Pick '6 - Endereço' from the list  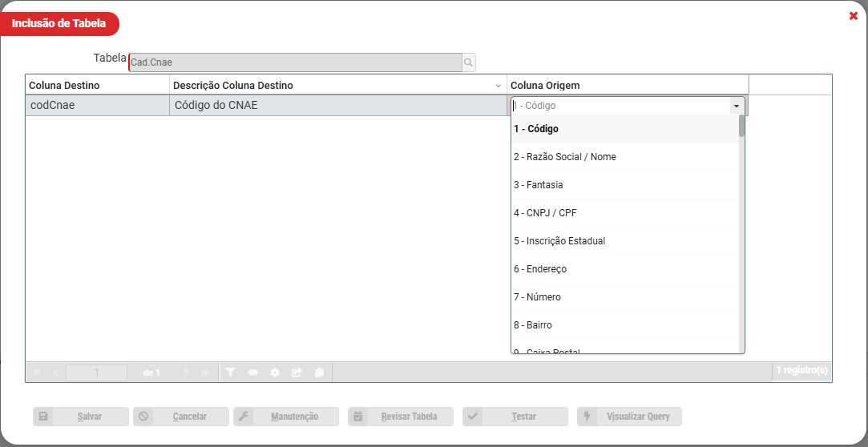pos(540,269)
